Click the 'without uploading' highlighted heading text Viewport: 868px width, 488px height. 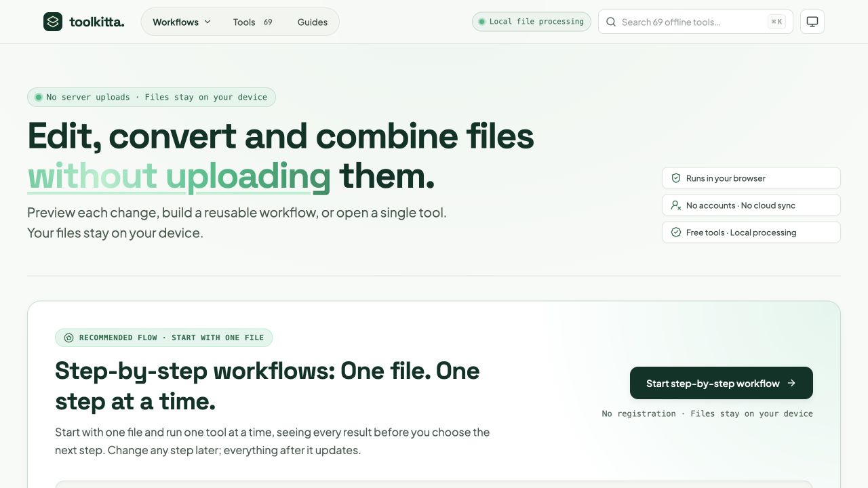coord(179,176)
